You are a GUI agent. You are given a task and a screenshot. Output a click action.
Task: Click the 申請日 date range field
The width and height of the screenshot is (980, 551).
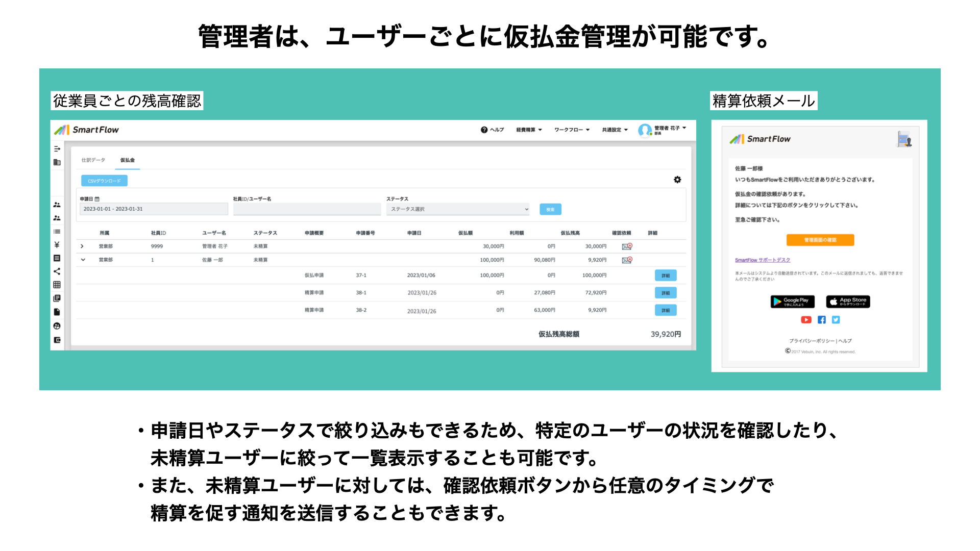(153, 209)
